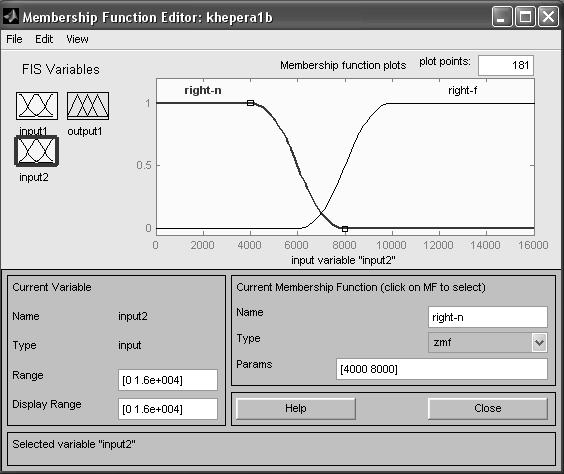The height and width of the screenshot is (474, 564).
Task: Click the Close button
Action: [x=488, y=409]
